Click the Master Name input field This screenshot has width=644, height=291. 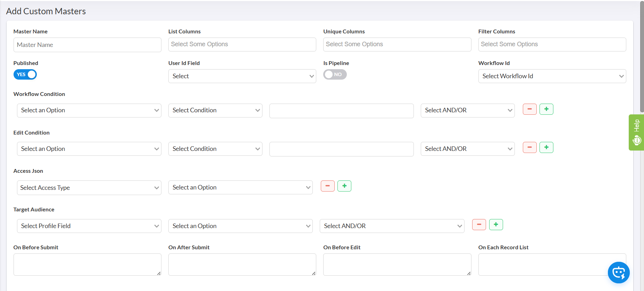87,45
